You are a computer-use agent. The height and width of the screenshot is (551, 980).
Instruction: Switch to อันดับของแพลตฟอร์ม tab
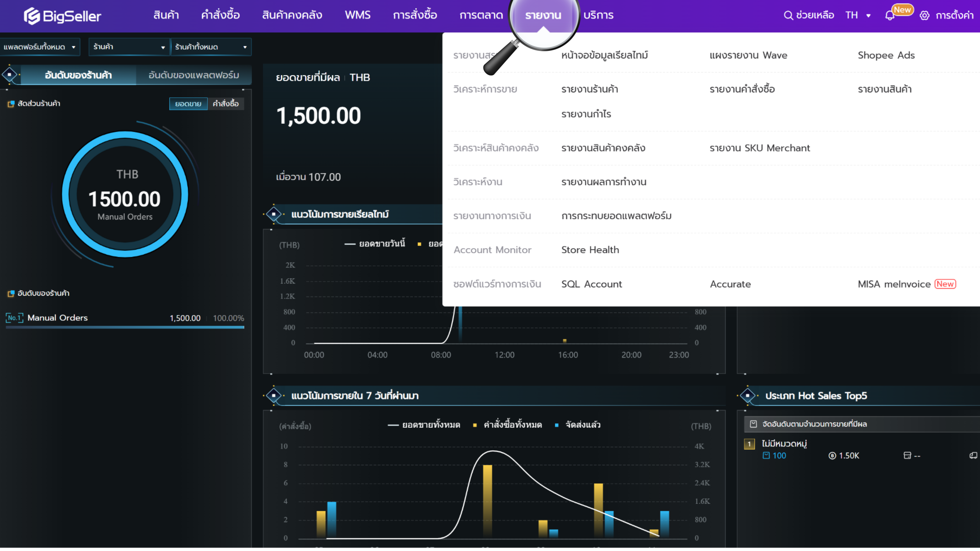194,75
